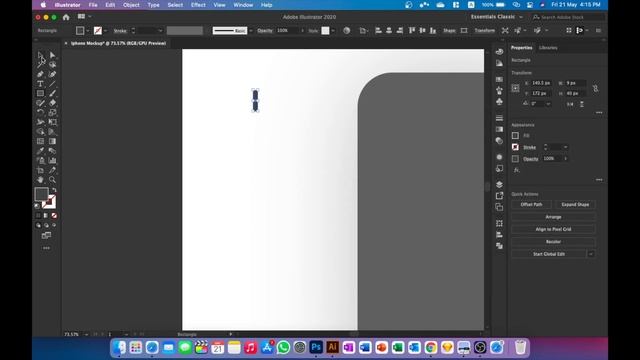The height and width of the screenshot is (360, 640).
Task: Click the large Fill color box in toolbar
Action: pos(41,194)
